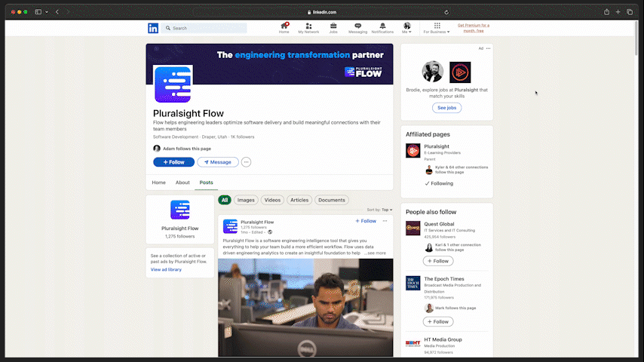
Task: Click the See jobs button in ad
Action: point(447,108)
